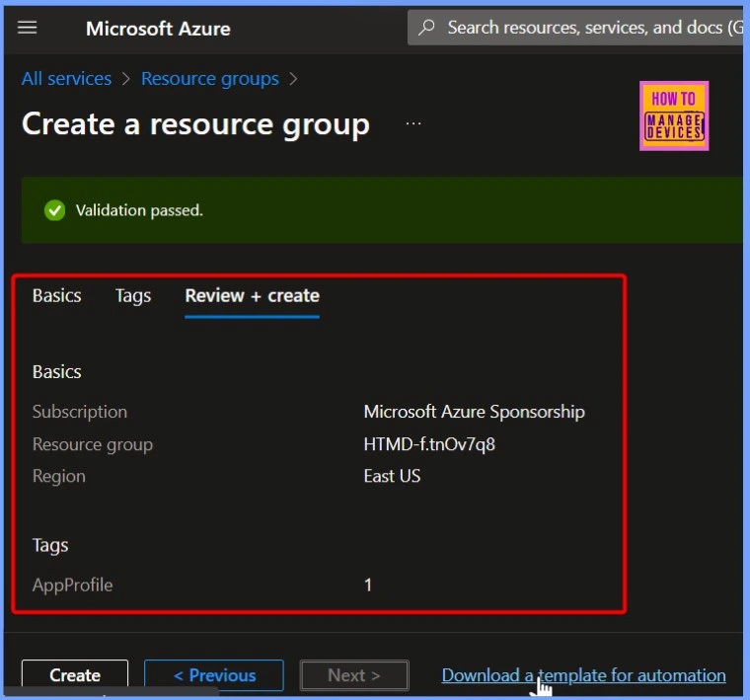Go to All services breadcrumb
750x700 pixels.
[x=66, y=78]
